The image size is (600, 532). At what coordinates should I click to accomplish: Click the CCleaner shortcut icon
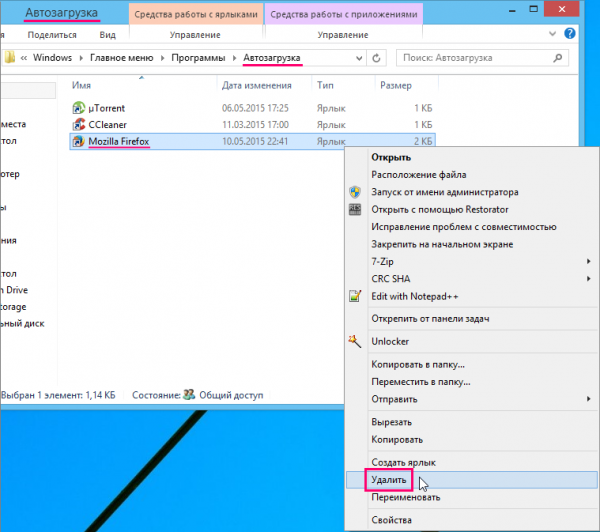tap(78, 124)
